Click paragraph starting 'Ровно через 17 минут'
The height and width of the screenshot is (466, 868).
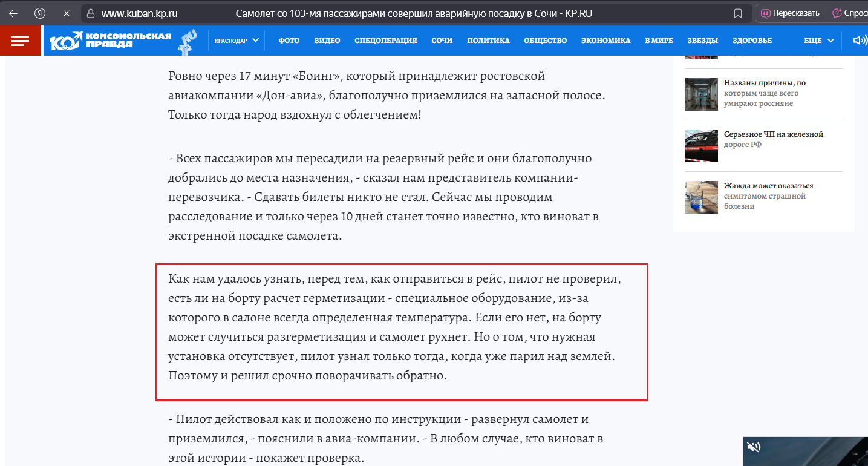pos(387,95)
